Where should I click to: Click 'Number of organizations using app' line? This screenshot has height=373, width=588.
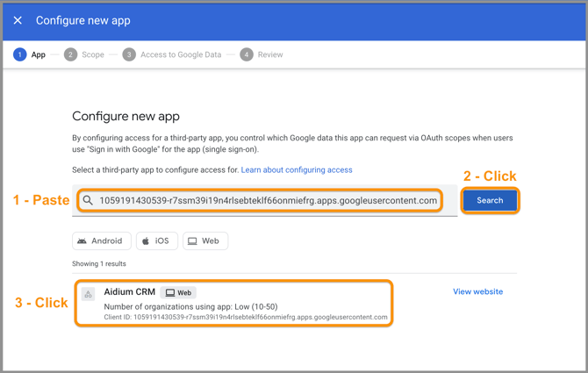pos(190,306)
